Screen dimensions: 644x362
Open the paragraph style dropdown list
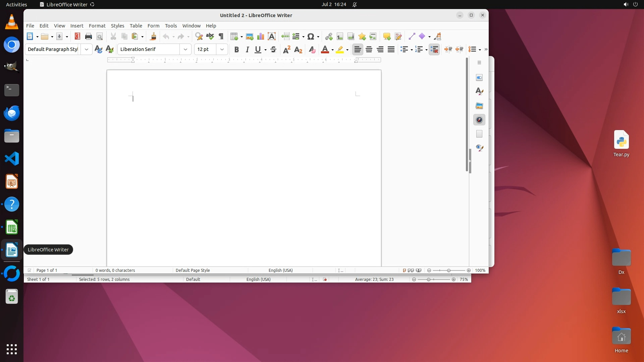pos(87,49)
